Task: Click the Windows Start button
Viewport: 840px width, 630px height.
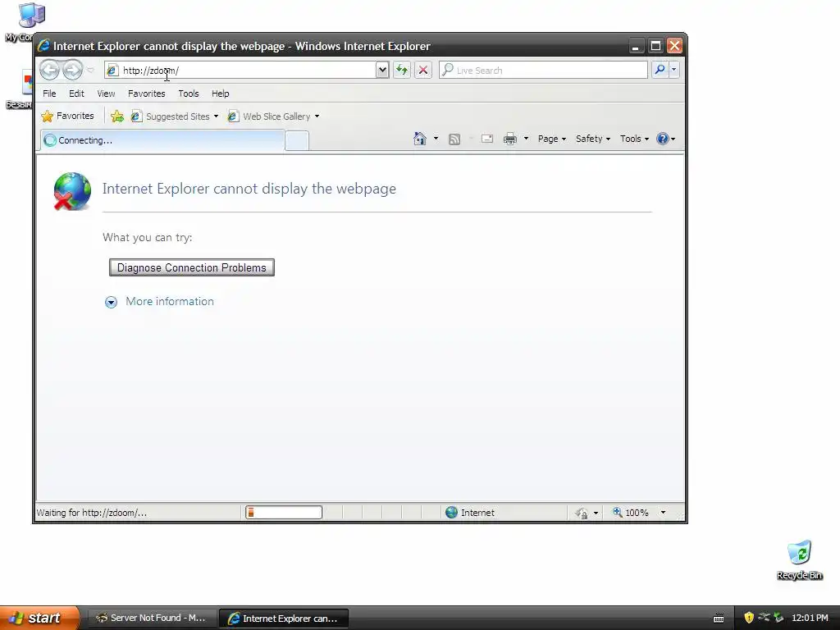Action: [x=39, y=618]
